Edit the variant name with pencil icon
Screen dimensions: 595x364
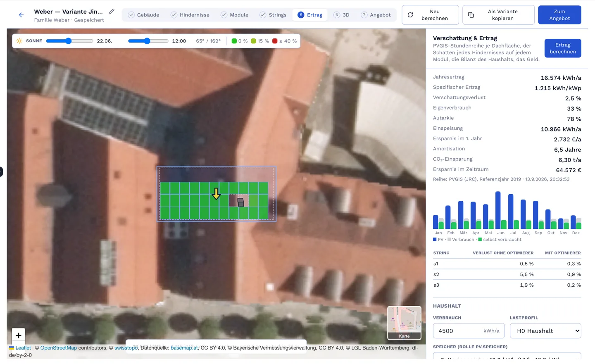click(112, 12)
